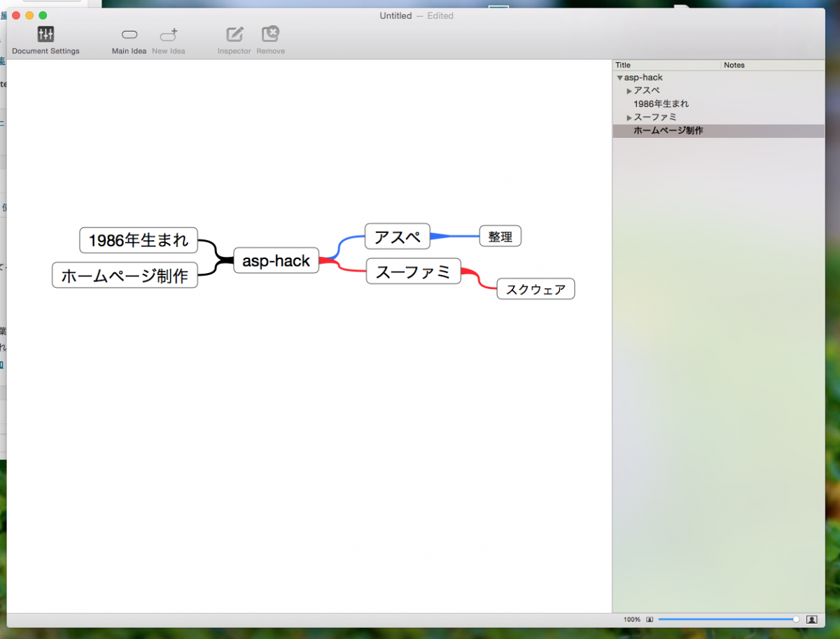
Task: Select 1986年生まれ in the outline list
Action: 661,104
